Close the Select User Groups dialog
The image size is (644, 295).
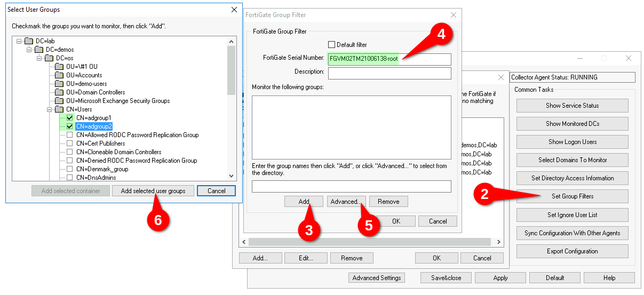[x=234, y=10]
